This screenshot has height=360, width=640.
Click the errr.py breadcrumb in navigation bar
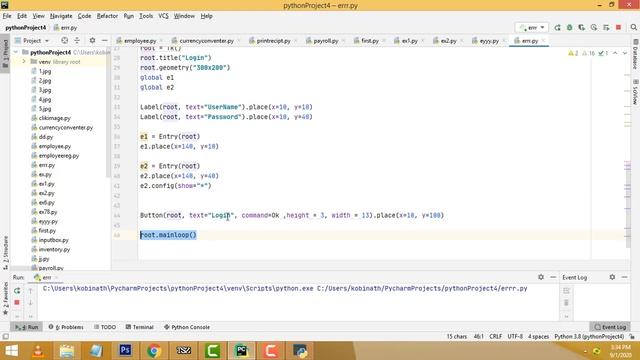coord(65,28)
